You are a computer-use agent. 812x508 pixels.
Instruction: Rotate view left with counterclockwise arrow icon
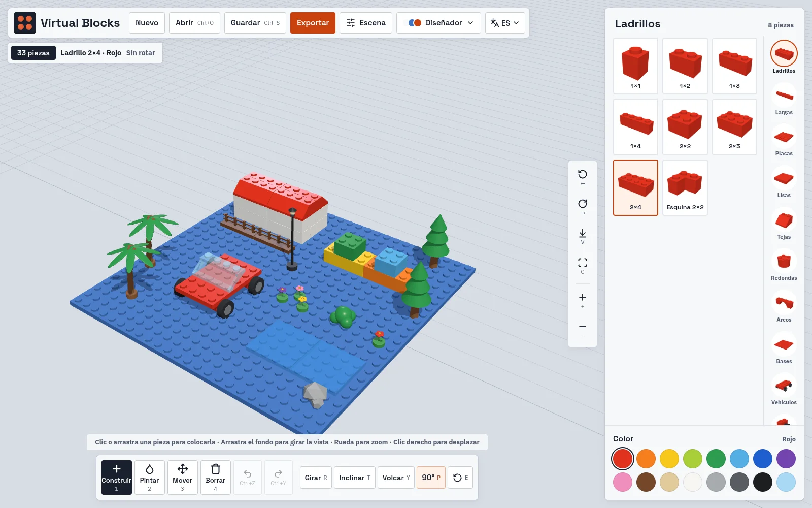[x=583, y=177]
